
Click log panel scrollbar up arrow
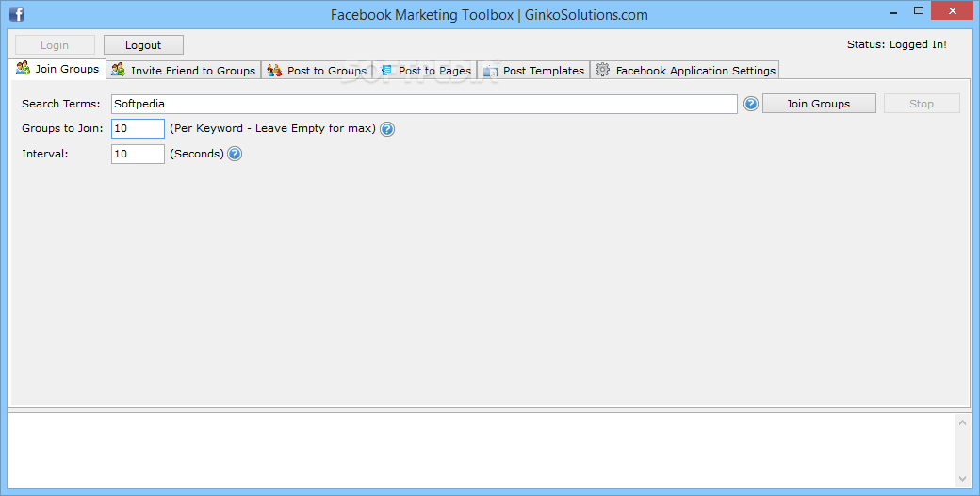(962, 422)
